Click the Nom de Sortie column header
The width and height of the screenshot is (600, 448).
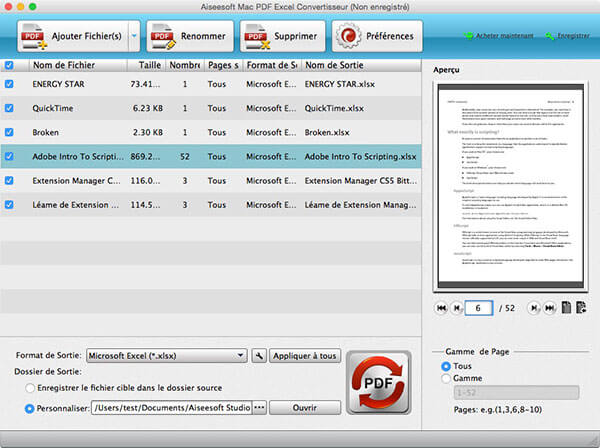(x=362, y=65)
